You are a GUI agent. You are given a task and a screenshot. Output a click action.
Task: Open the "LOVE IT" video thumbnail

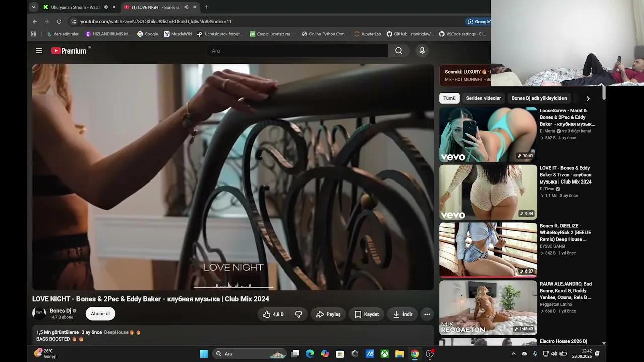[488, 192]
